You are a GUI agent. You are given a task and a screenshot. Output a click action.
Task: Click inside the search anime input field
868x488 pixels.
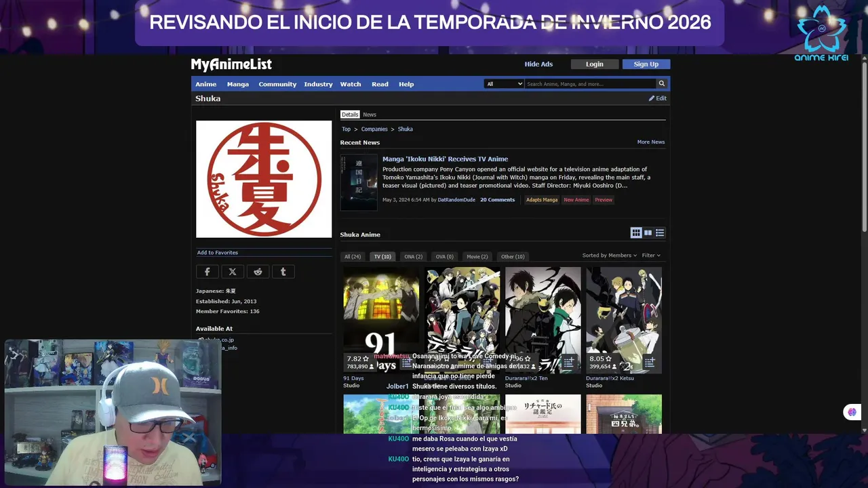pyautogui.click(x=590, y=84)
